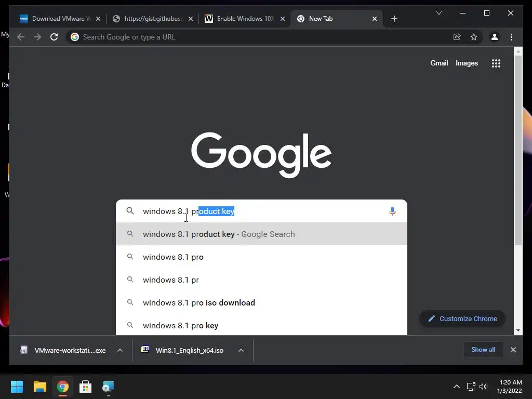The height and width of the screenshot is (399, 532).
Task: Click the page's vertical scrollbar thumb
Action: [518, 150]
